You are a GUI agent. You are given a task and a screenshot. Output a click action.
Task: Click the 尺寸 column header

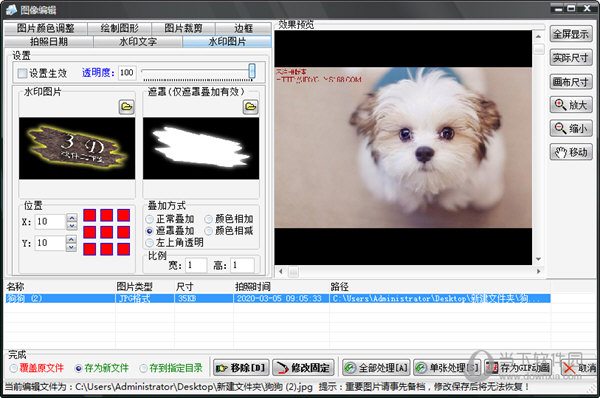pyautogui.click(x=204, y=287)
